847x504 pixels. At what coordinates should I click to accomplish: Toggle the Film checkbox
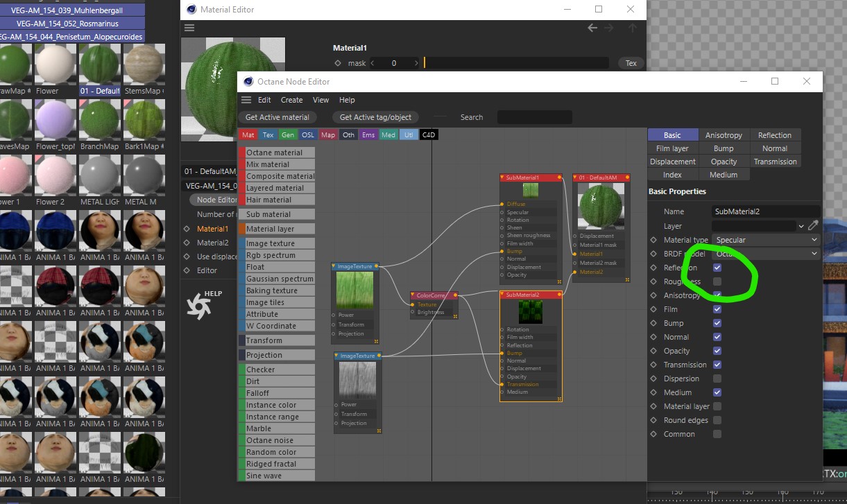(717, 309)
